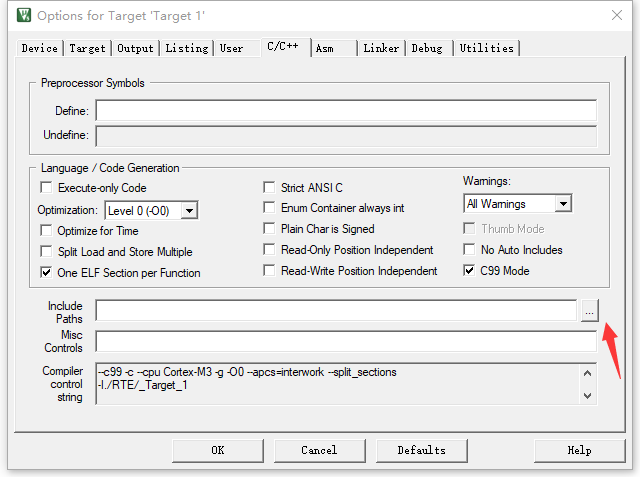The width and height of the screenshot is (640, 477).
Task: Open Help for target options
Action: [580, 450]
